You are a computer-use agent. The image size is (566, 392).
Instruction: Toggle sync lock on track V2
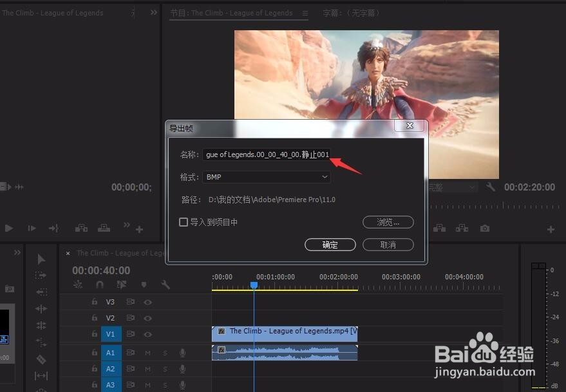(130, 317)
